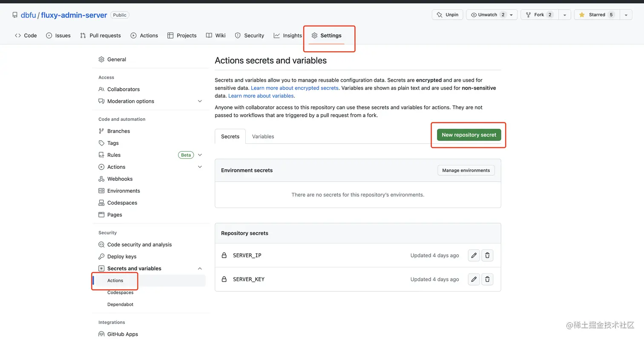Expand Moderation options in sidebar
This screenshot has width=644, height=339.
(200, 101)
